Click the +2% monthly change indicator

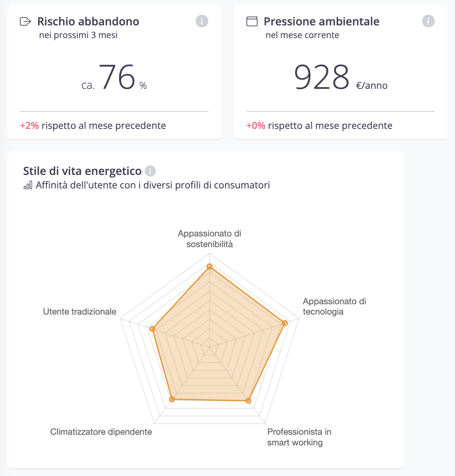pos(29,126)
